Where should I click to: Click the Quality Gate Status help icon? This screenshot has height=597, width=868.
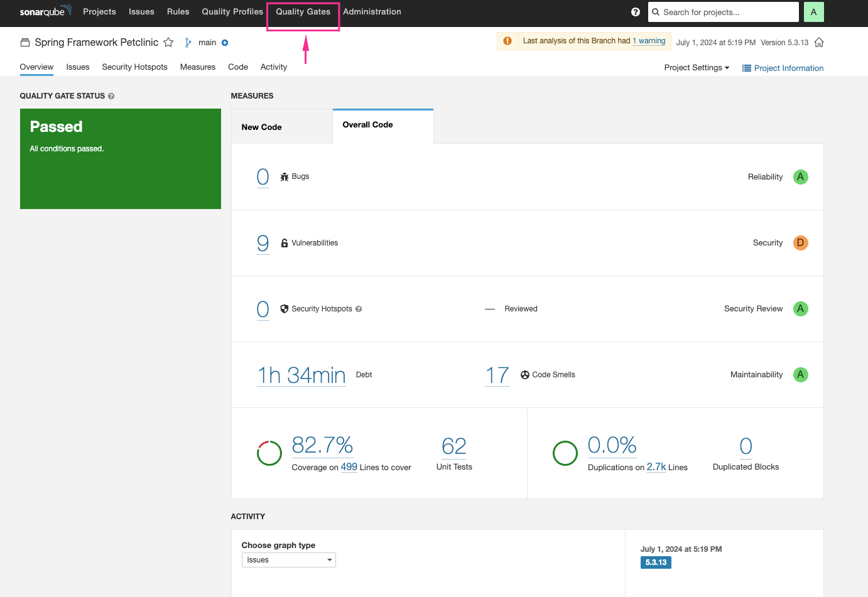pyautogui.click(x=111, y=96)
